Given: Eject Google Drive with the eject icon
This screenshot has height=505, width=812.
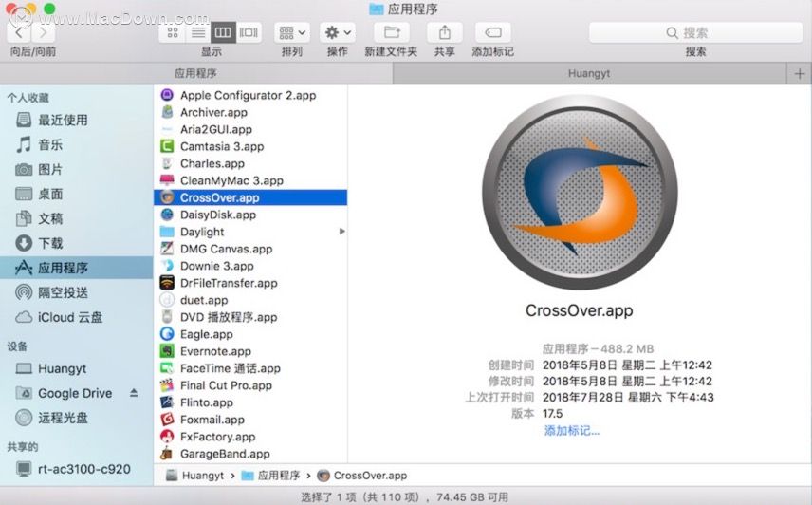Looking at the screenshot, I should (134, 393).
